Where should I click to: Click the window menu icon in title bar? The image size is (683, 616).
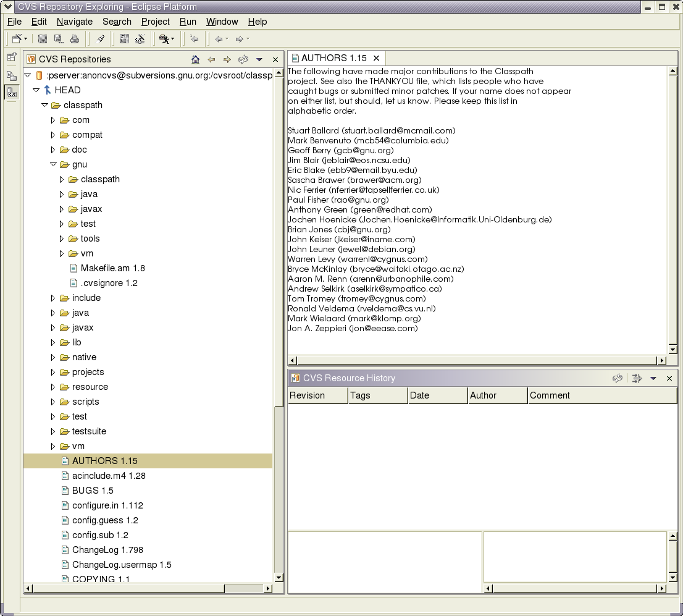pos(7,7)
